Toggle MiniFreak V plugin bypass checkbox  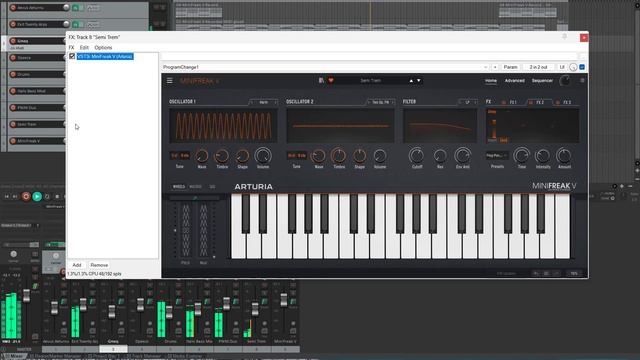[72, 56]
